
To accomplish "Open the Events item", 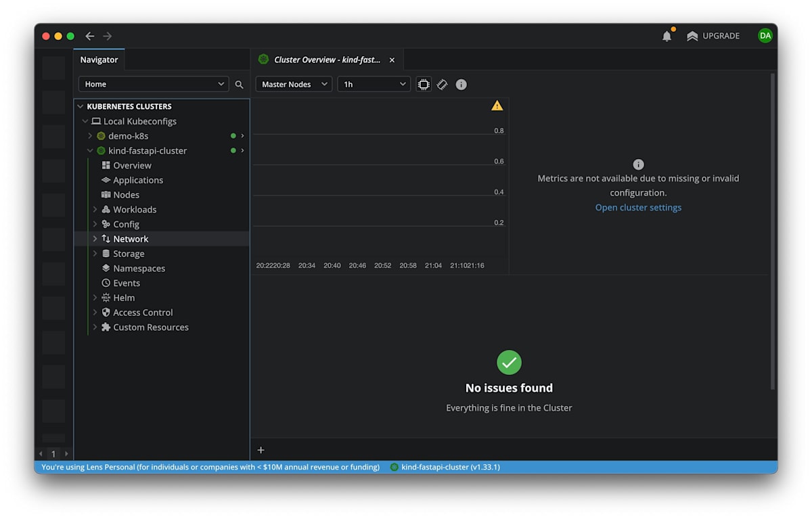I will tap(127, 283).
